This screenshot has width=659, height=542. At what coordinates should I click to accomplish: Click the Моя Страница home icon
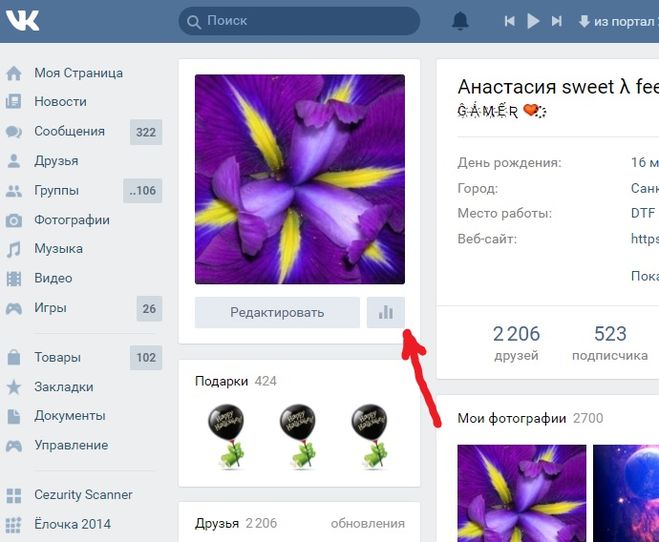point(13,73)
